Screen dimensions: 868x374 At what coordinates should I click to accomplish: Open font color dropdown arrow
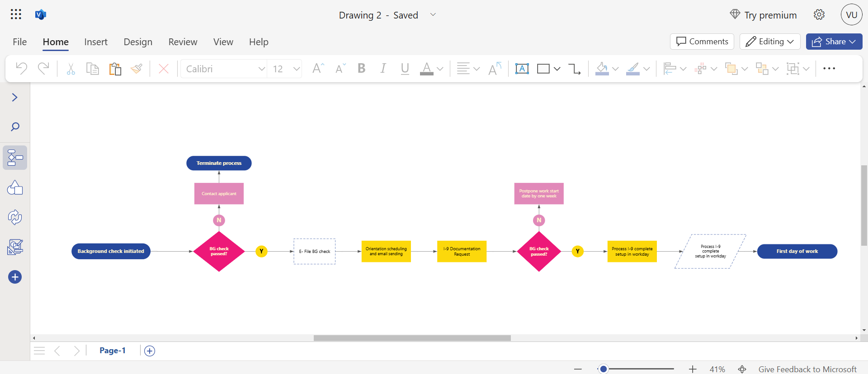[x=440, y=69]
